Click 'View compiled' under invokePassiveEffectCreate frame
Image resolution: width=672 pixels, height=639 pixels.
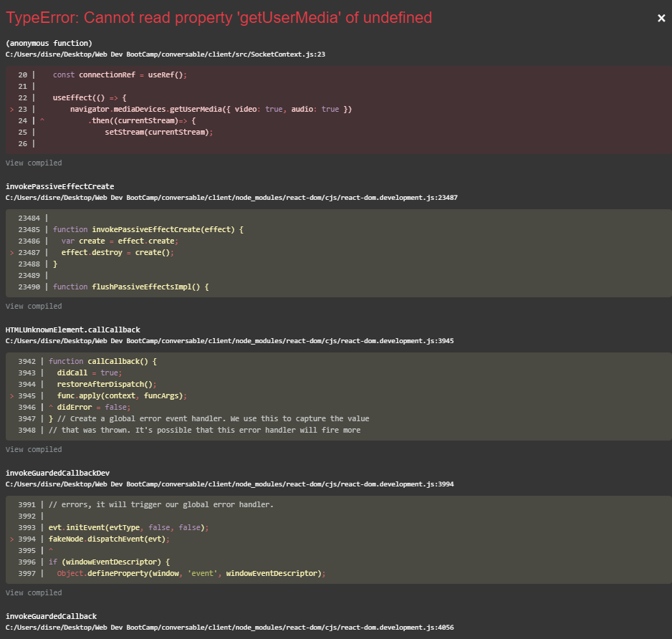[x=33, y=306]
